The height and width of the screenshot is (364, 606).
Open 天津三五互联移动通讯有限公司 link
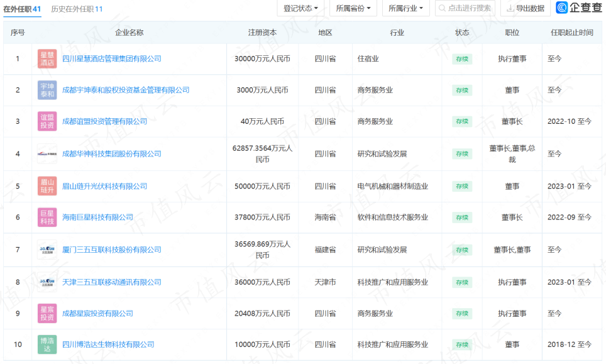112,282
